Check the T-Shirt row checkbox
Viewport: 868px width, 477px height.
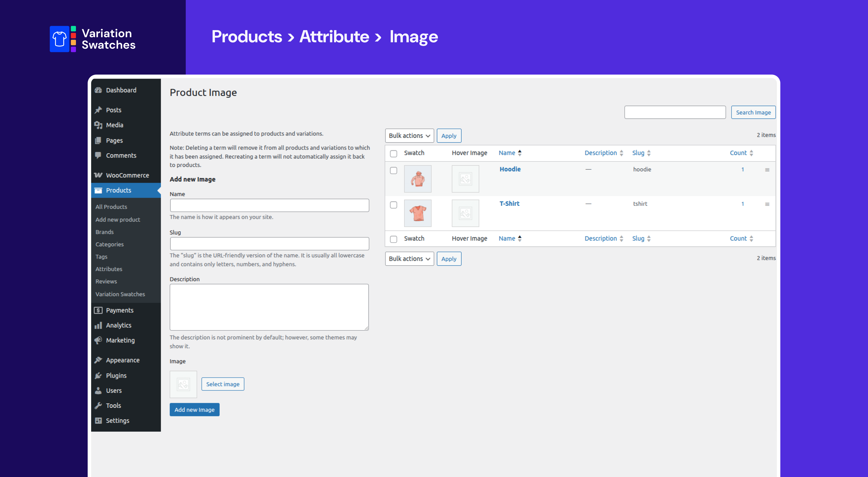pyautogui.click(x=393, y=205)
